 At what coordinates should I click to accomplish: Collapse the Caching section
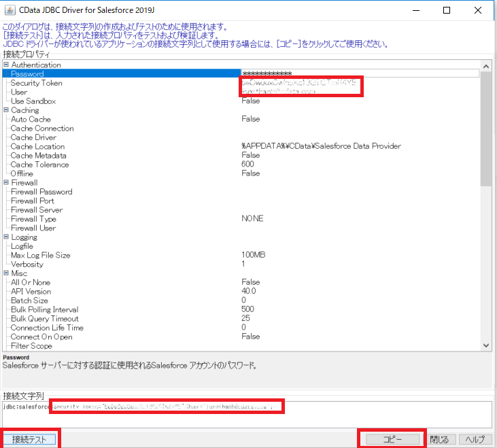click(6, 110)
